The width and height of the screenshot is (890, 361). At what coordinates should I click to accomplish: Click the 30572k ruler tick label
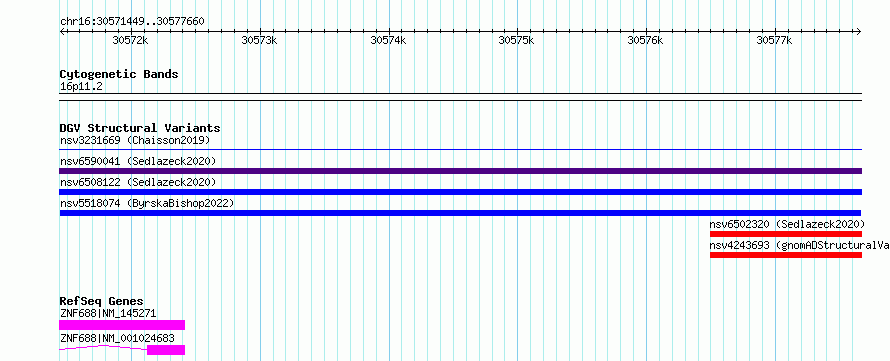click(131, 40)
